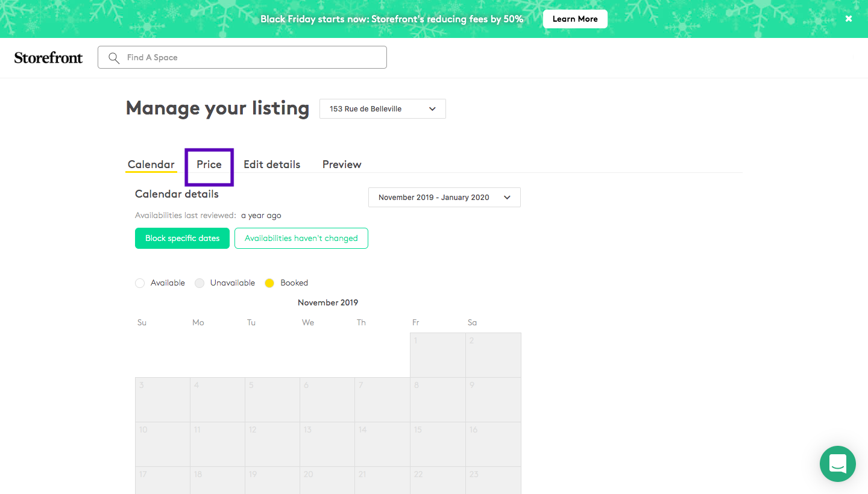Viewport: 868px width, 494px height.
Task: Click Availabilities haven't changed button
Action: click(x=301, y=239)
